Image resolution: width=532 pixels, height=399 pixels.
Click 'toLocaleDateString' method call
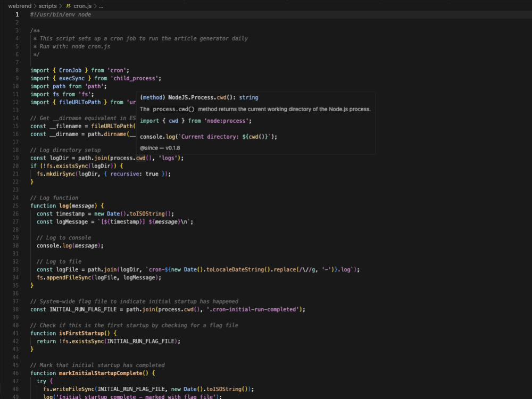coord(235,270)
